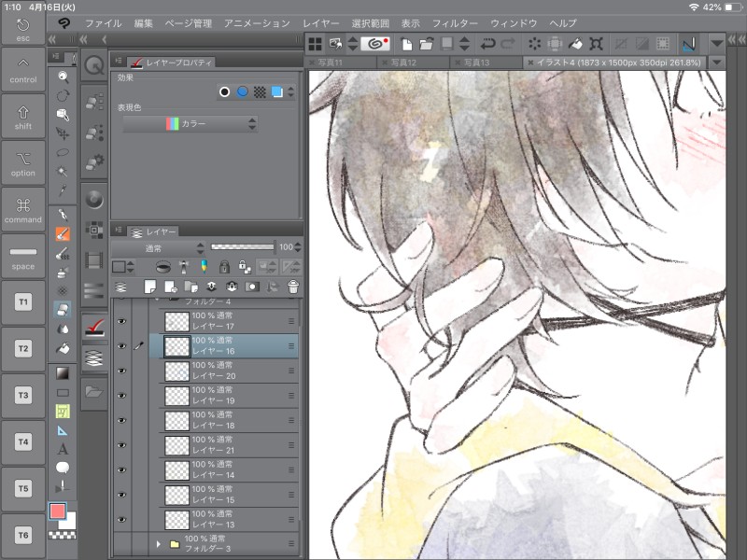Expand folder 3 in layer list
747x560 pixels.
pos(159,543)
